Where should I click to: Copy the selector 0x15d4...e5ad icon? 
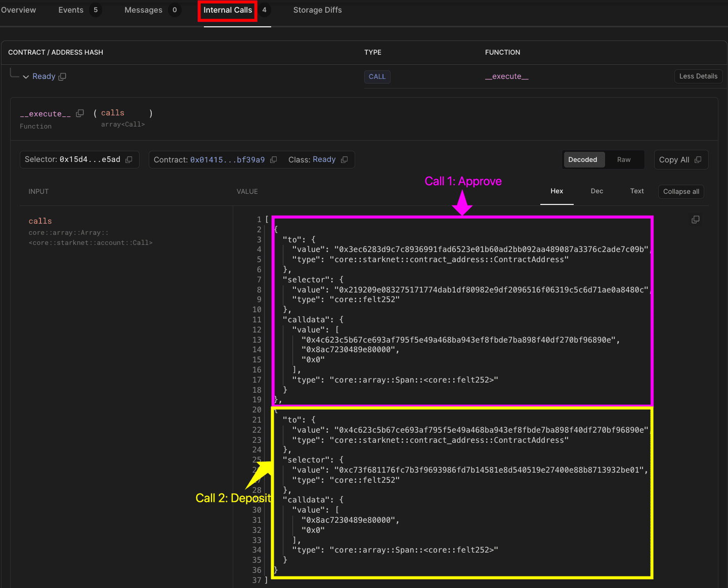pyautogui.click(x=129, y=159)
